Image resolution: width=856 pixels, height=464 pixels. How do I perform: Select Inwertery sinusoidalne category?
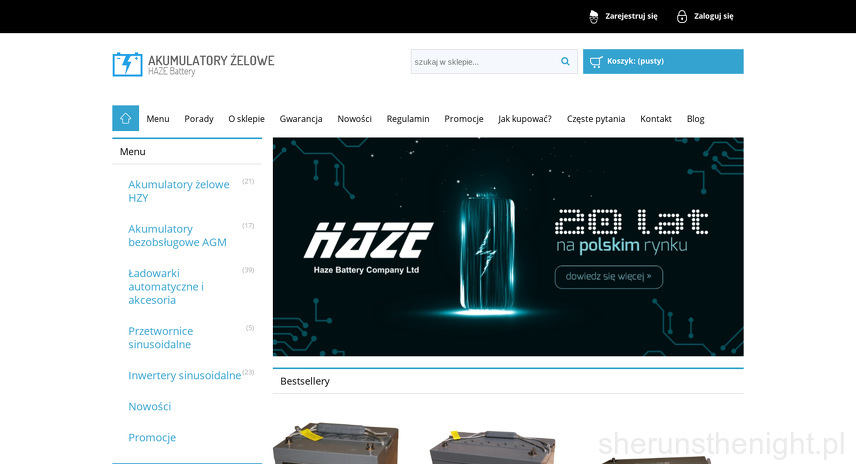pyautogui.click(x=185, y=376)
